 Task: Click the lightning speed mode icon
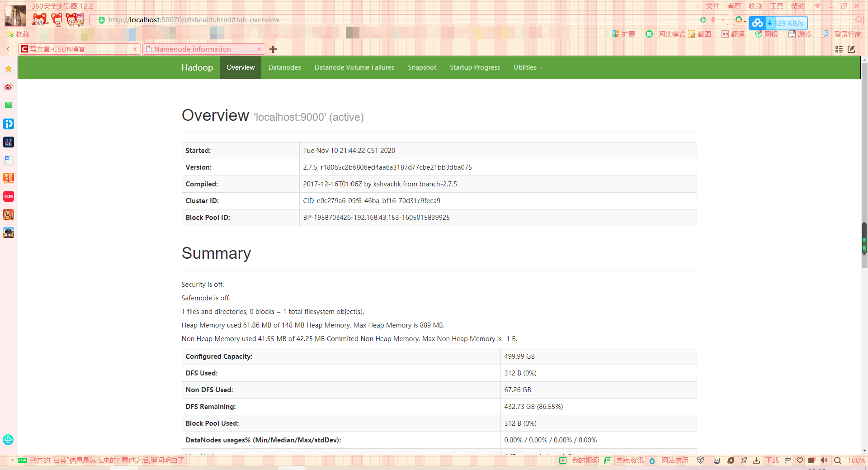(x=713, y=20)
